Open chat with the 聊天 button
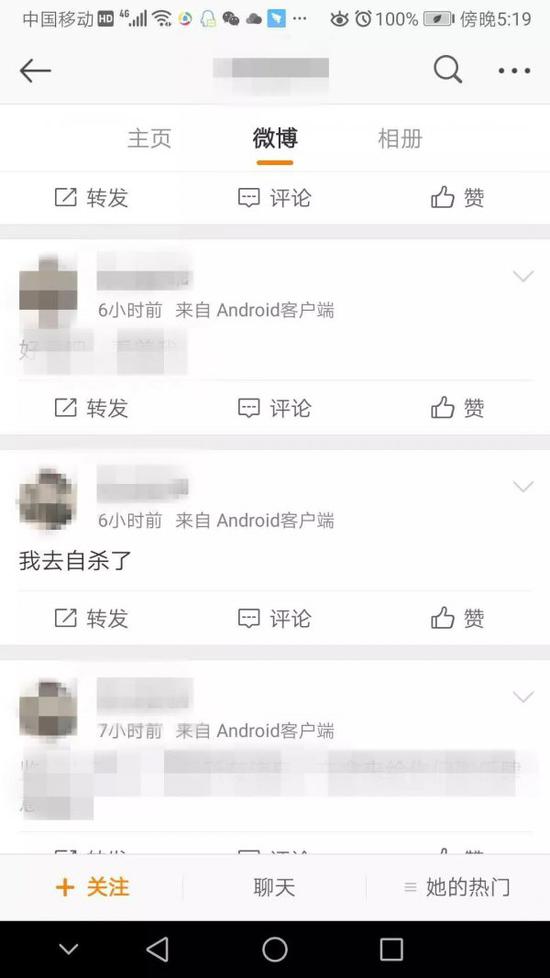This screenshot has width=550, height=978. pyautogui.click(x=274, y=887)
